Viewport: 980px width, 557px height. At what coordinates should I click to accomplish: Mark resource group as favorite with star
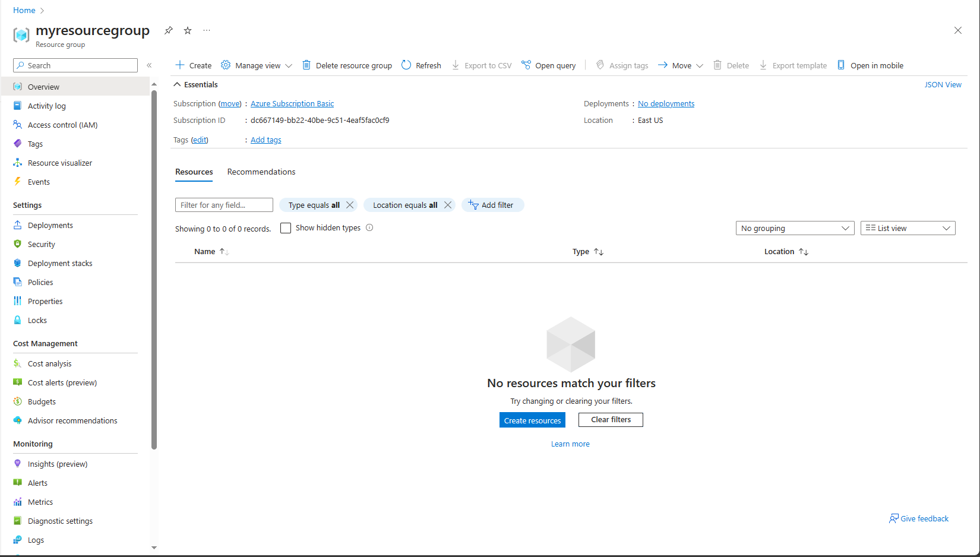pos(188,30)
